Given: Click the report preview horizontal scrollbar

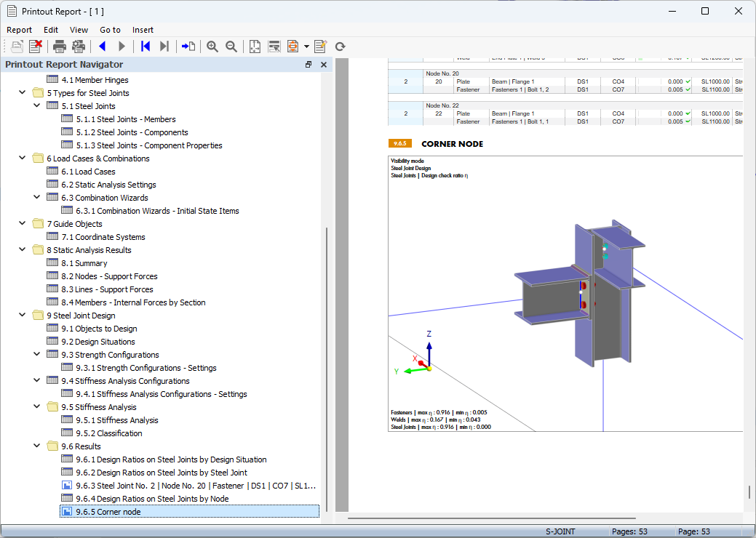Looking at the screenshot, I should [x=491, y=518].
